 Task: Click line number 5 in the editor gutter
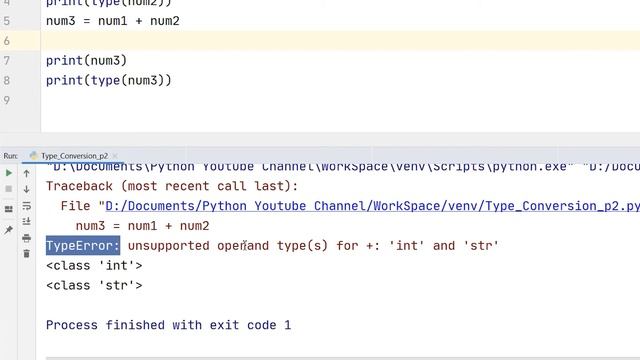point(7,21)
